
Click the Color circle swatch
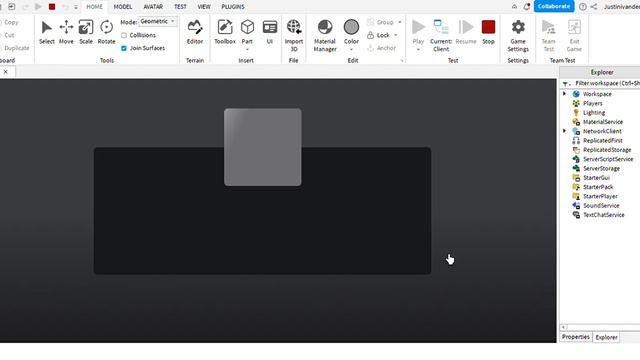pos(351,27)
